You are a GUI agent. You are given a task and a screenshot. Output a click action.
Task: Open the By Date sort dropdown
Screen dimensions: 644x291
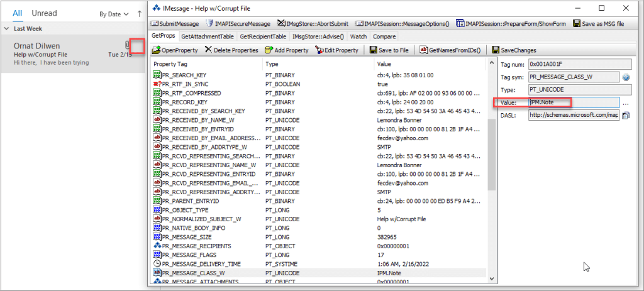pyautogui.click(x=114, y=13)
